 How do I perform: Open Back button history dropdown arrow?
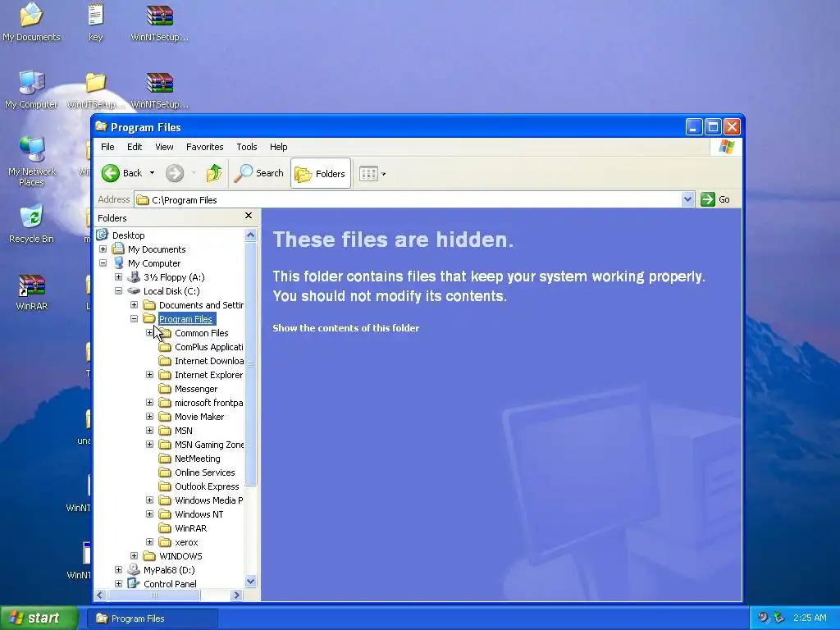coord(152,173)
